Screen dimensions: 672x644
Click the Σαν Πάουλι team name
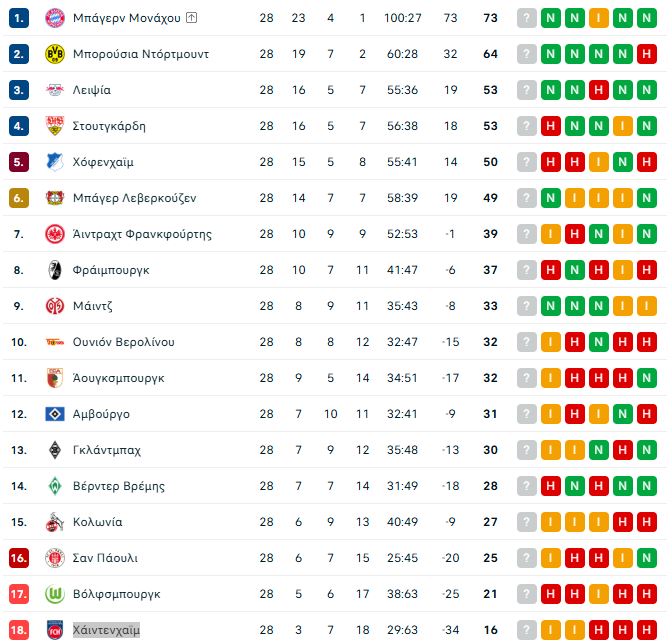tap(105, 558)
